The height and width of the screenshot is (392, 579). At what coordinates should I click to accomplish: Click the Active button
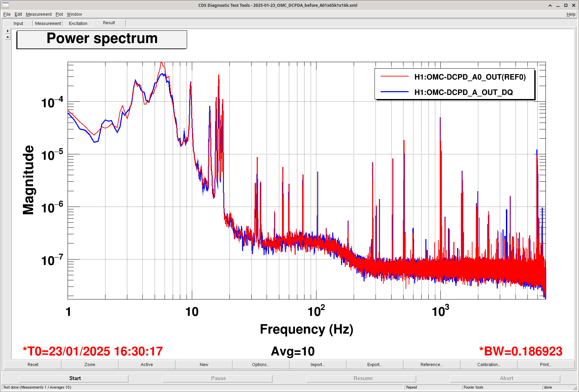[x=147, y=365]
